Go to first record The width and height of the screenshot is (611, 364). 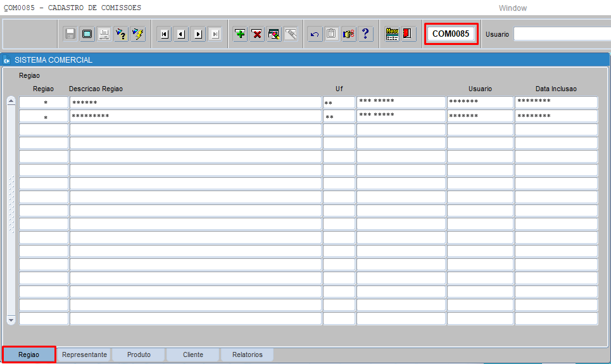[165, 34]
